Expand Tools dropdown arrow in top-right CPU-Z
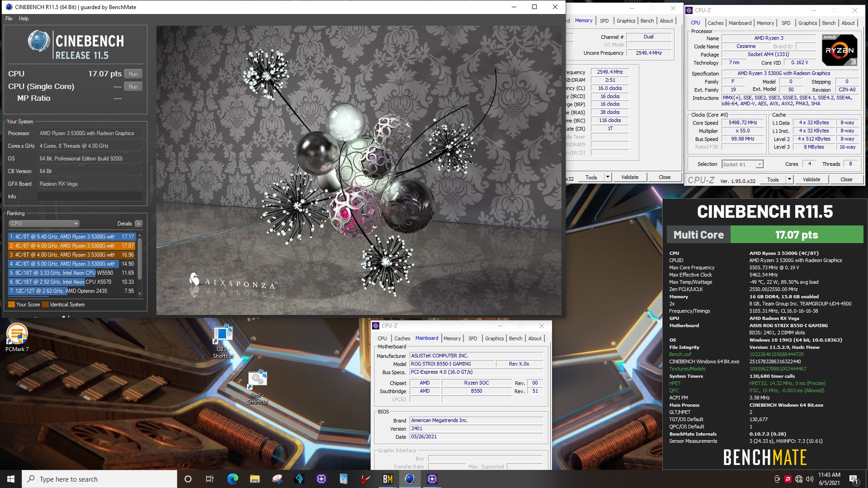Viewport: 868px width, 488px height. [x=789, y=179]
